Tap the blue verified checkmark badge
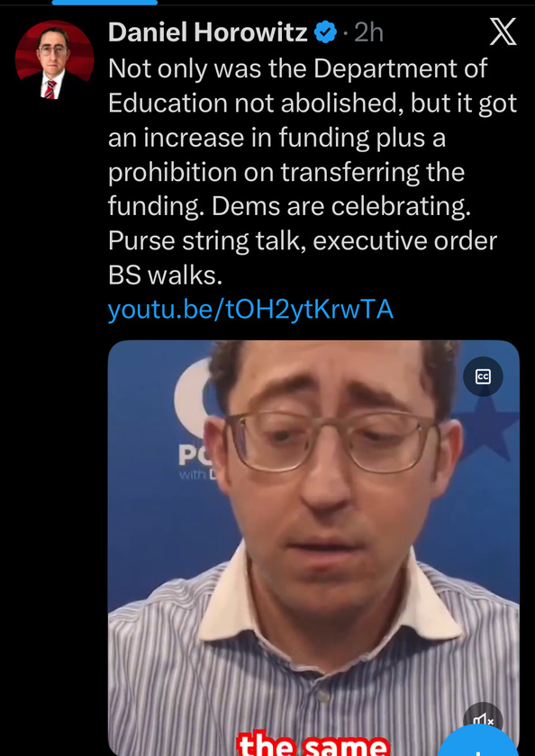The image size is (535, 756). 326,33
